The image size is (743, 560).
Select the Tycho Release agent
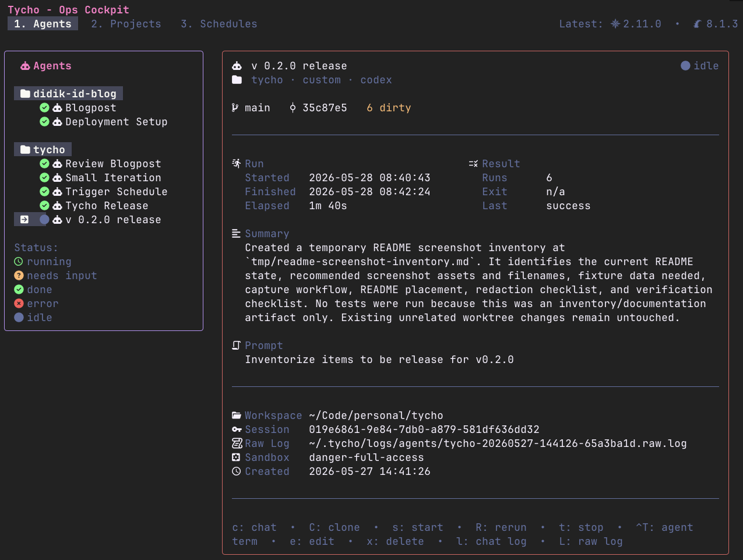pyautogui.click(x=107, y=206)
